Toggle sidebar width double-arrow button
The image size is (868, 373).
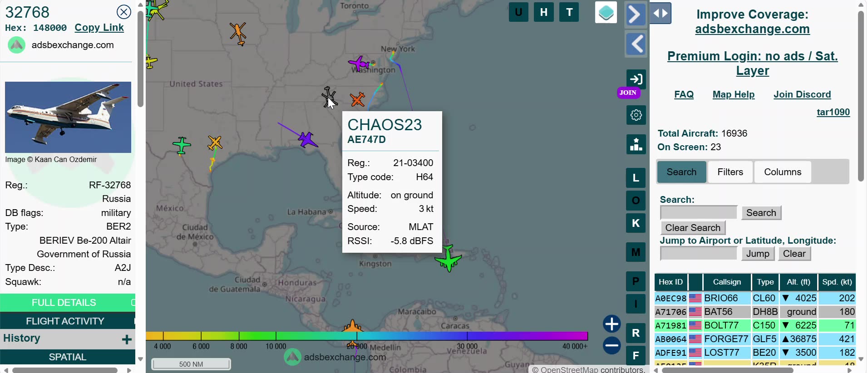click(x=661, y=13)
